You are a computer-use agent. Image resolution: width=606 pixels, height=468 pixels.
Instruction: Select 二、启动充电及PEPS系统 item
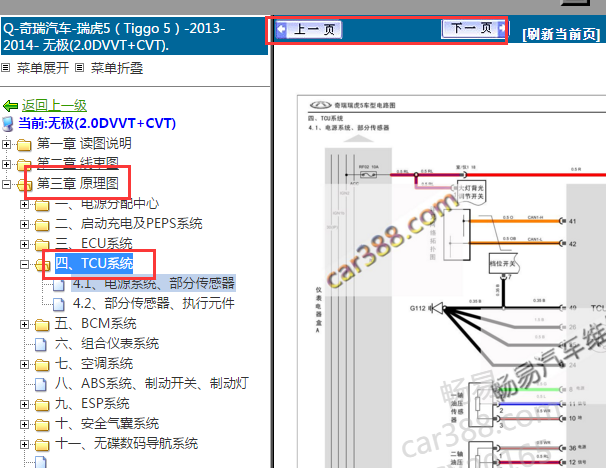129,223
